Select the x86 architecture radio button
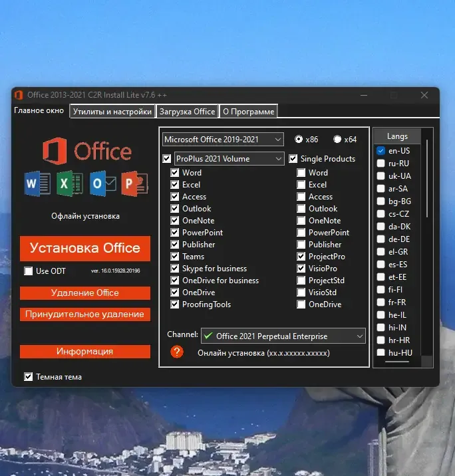This screenshot has height=476, width=455. click(299, 140)
